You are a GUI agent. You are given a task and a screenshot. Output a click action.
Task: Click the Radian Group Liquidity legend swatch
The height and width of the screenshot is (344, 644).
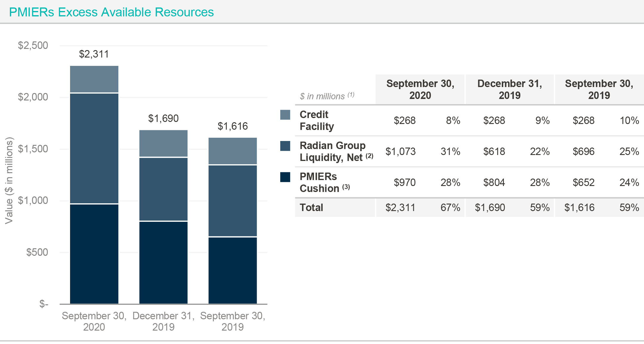click(285, 146)
